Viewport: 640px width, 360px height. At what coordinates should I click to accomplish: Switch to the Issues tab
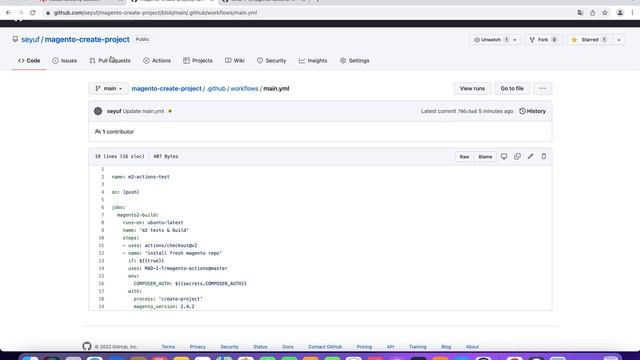pyautogui.click(x=64, y=60)
